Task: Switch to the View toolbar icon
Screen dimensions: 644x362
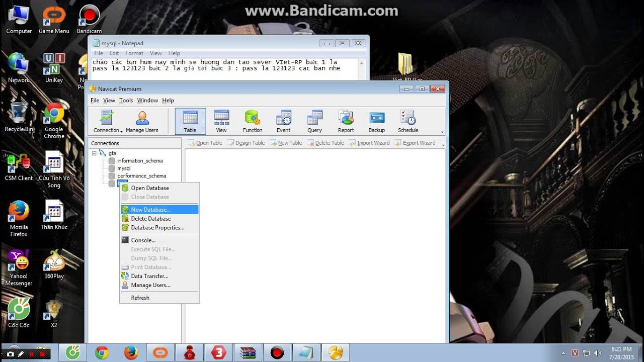Action: tap(221, 121)
